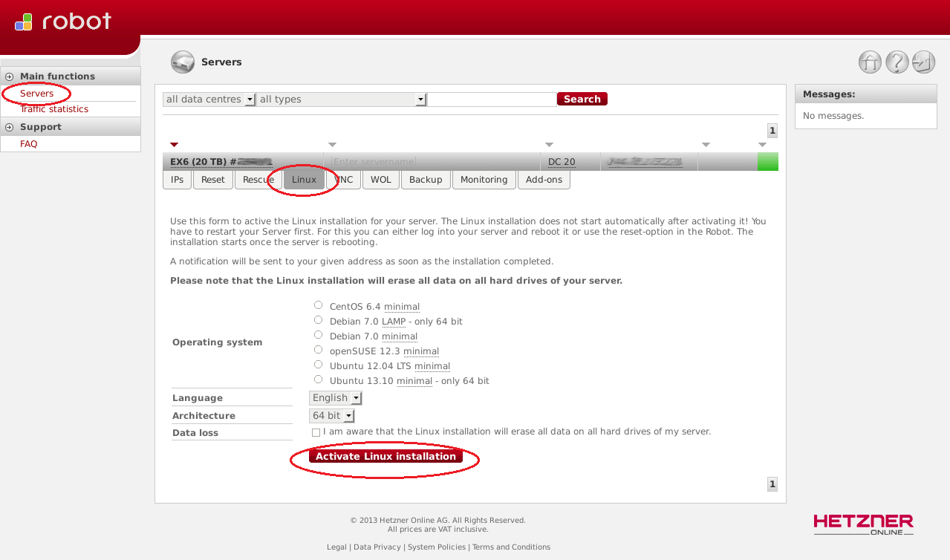950x560 pixels.
Task: Click the "No messages." text
Action: [x=833, y=116]
